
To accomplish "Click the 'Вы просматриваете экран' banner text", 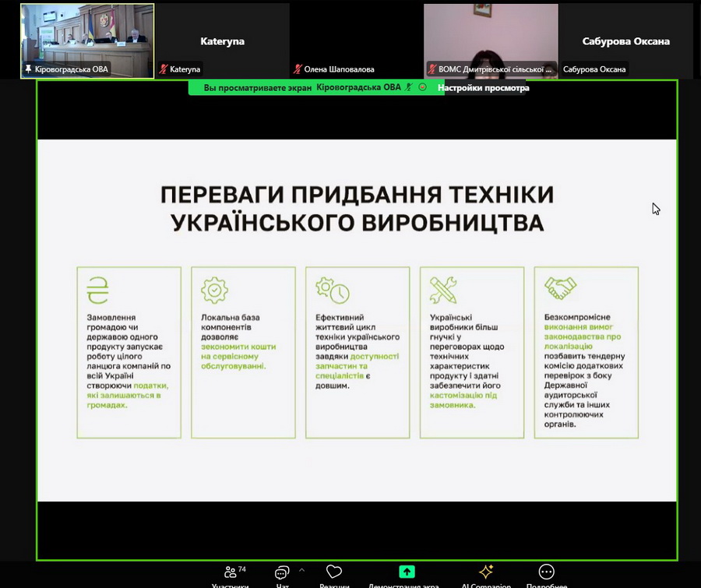I will [257, 88].
